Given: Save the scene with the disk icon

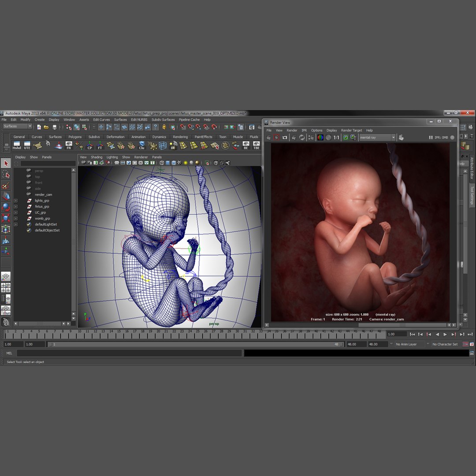Looking at the screenshot, I should [54, 127].
